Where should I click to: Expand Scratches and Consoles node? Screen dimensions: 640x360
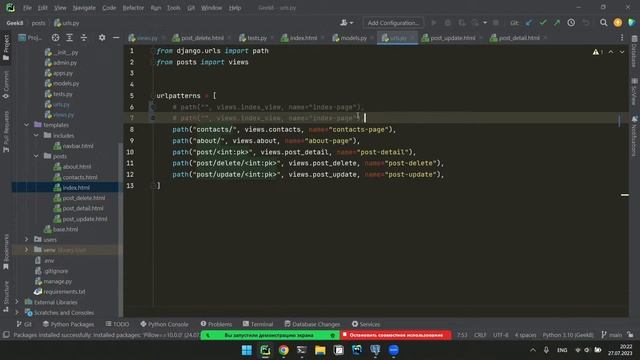coord(17,312)
